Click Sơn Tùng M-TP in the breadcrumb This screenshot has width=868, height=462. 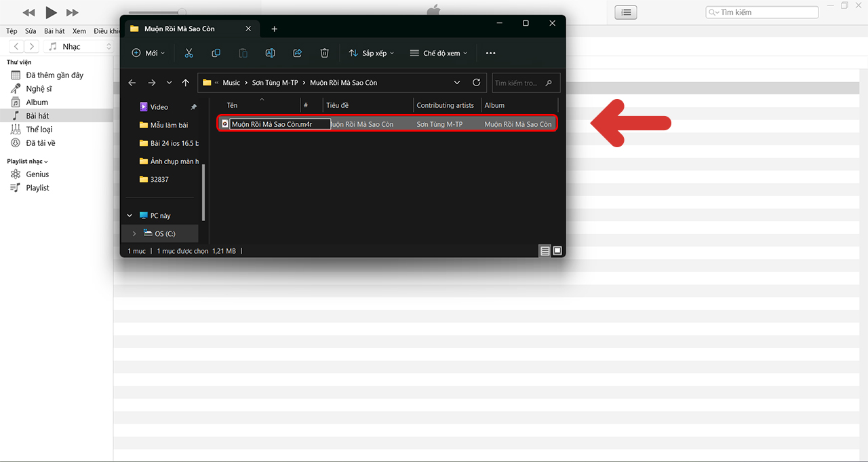(x=275, y=83)
